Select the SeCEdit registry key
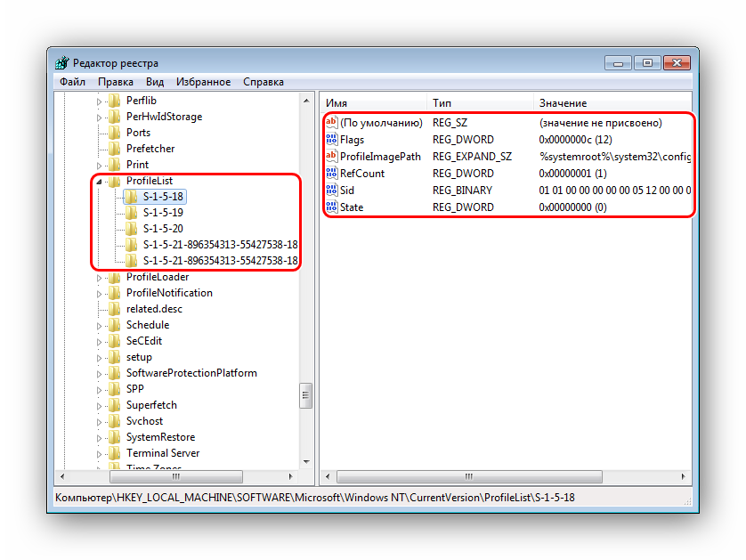Viewport: 746px width, 560px height. click(x=143, y=341)
